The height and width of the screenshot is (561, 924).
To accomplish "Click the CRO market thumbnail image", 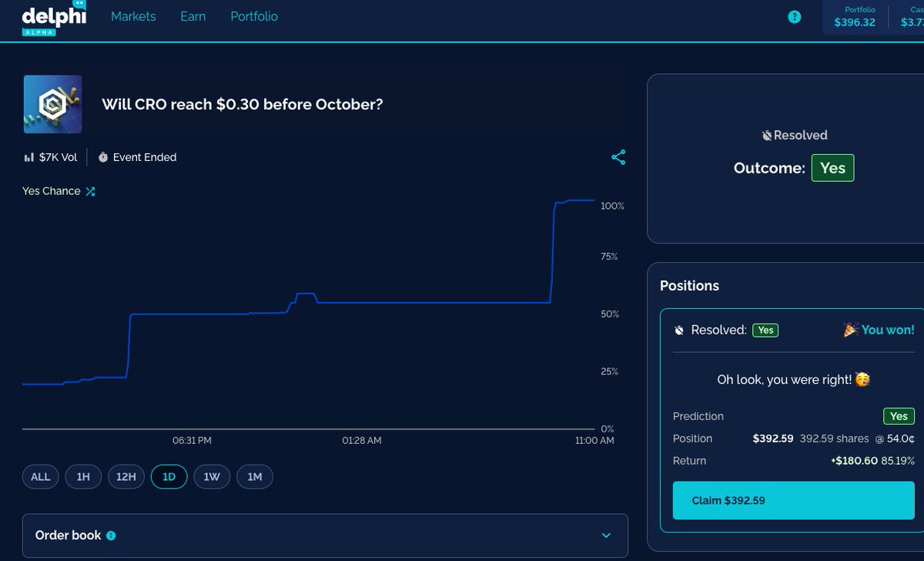I will tap(53, 104).
